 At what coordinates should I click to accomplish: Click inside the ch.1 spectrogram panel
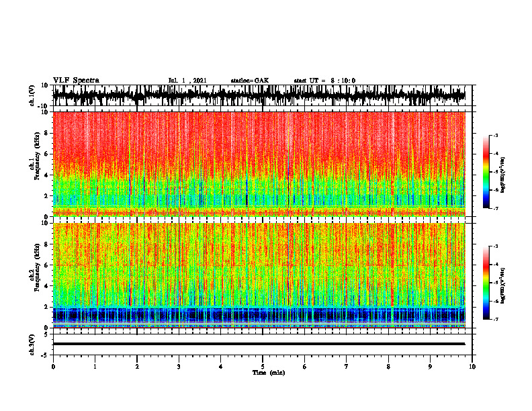259,164
